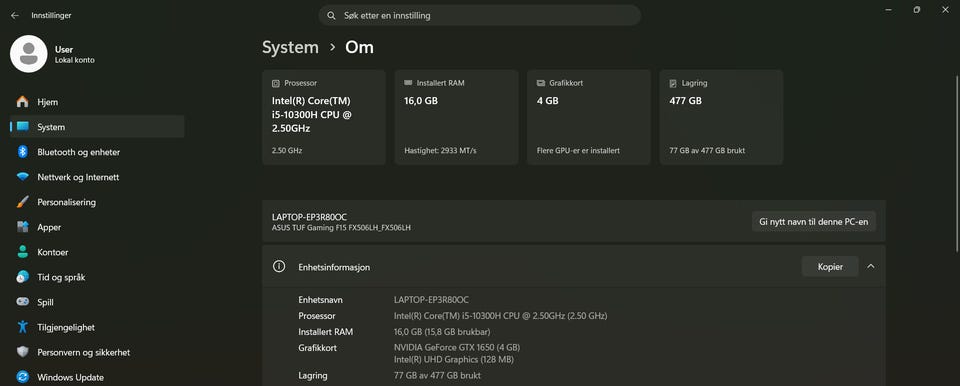Click the Søk etter en innstilling field
The image size is (960, 386).
(479, 15)
